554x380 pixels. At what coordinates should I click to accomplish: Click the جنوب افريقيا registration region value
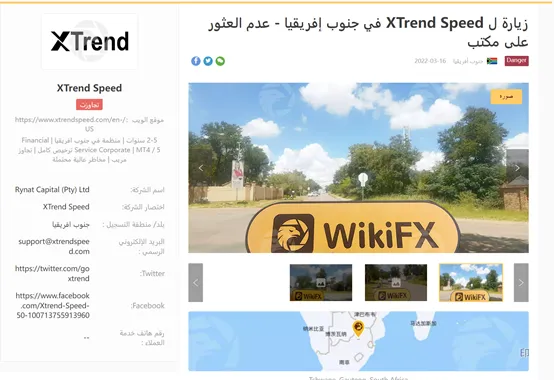[71, 225]
